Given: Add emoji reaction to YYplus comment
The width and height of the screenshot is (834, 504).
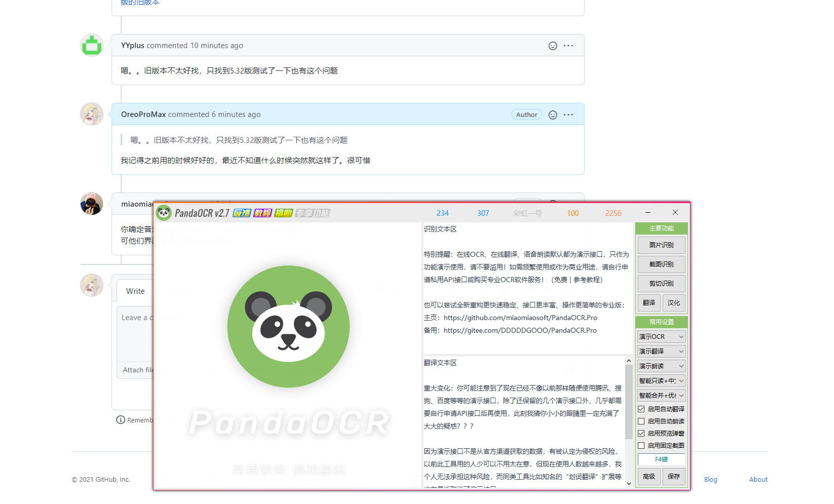Looking at the screenshot, I should coord(552,46).
